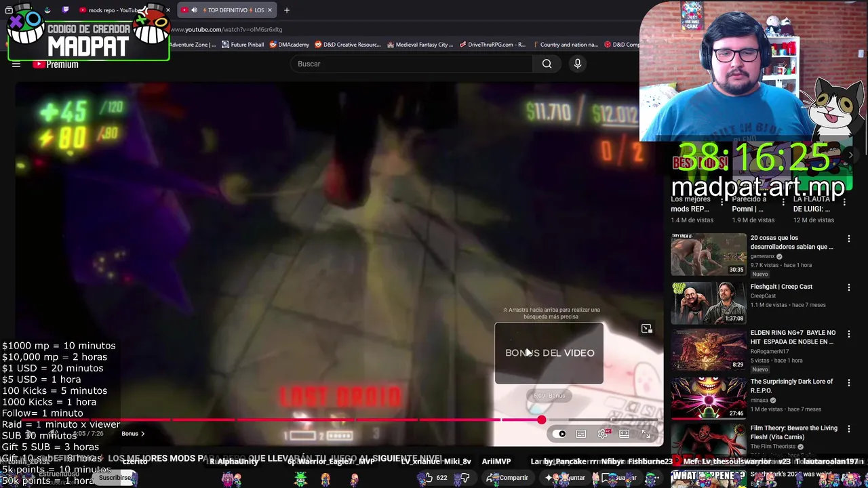Viewport: 868px width, 488px height.
Task: Open options for 'Parecido a Pomni' card
Action: [x=783, y=202]
